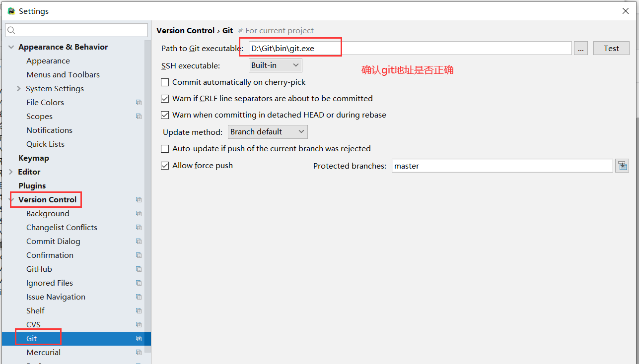
Task: Click the project-level icon beside Mercurial
Action: click(x=139, y=353)
